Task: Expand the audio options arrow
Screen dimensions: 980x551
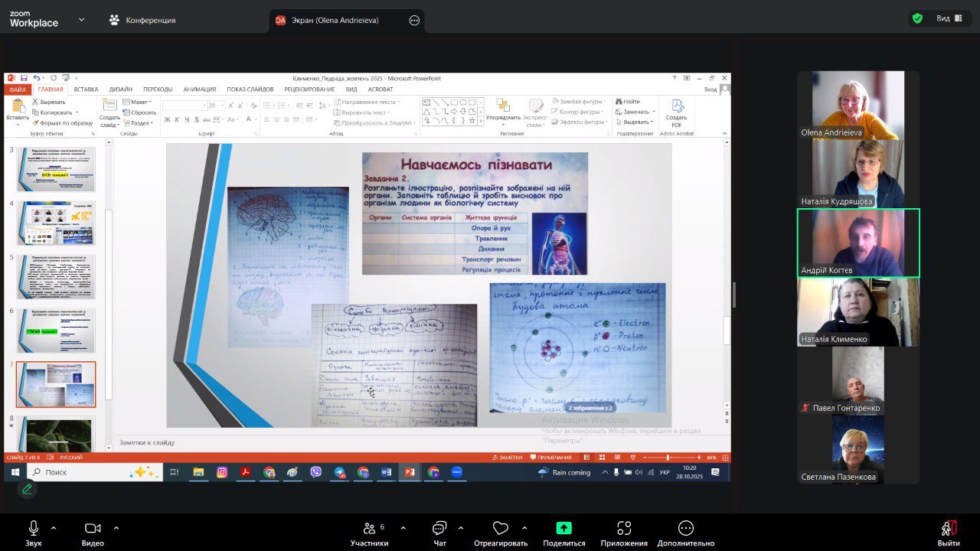Action: pos(54,528)
